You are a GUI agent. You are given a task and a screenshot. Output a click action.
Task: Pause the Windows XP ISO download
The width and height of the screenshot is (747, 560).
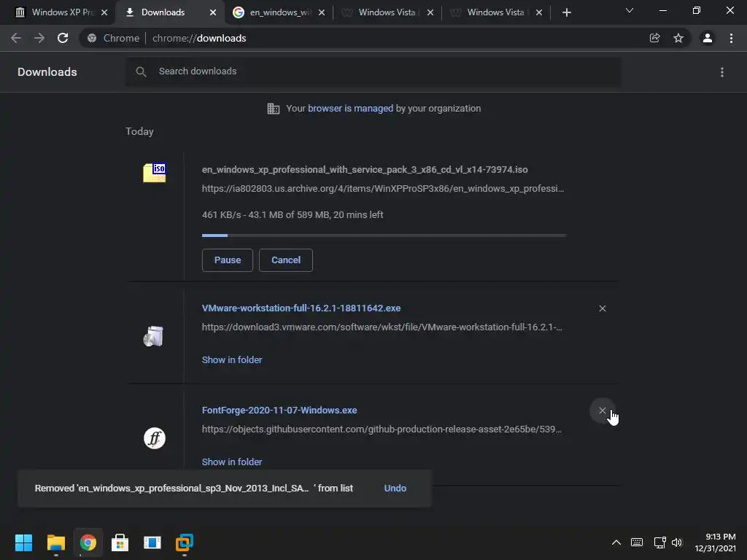coord(228,260)
